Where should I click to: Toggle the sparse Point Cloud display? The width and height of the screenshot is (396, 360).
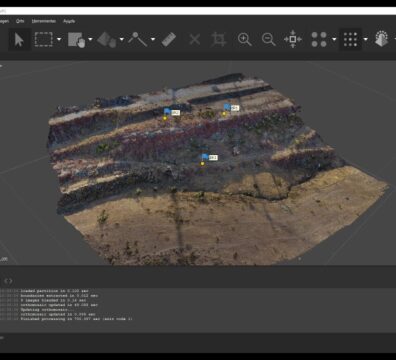click(319, 39)
